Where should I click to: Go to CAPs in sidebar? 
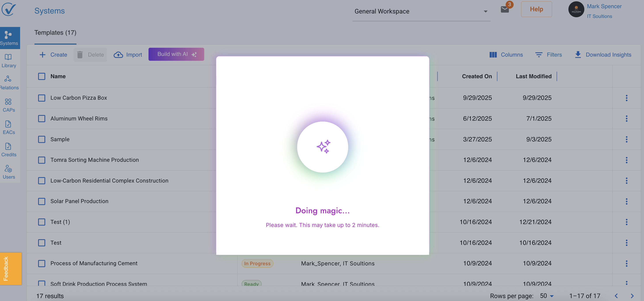pyautogui.click(x=9, y=105)
